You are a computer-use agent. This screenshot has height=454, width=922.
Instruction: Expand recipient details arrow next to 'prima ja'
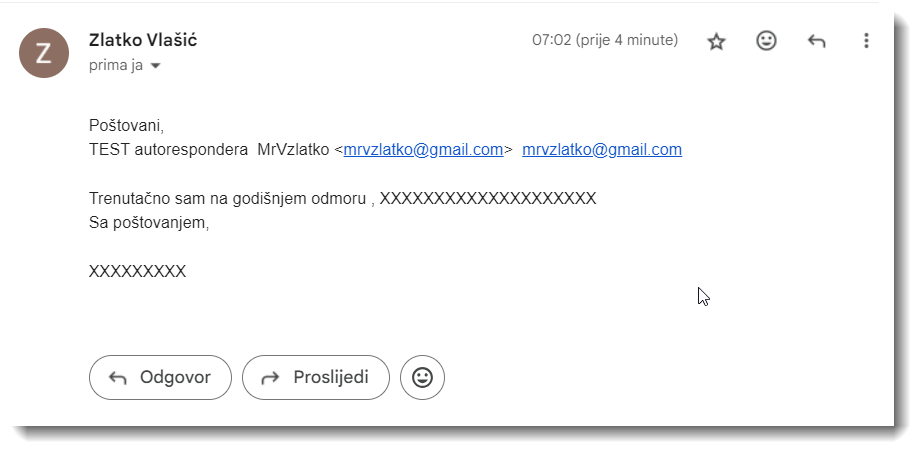156,66
